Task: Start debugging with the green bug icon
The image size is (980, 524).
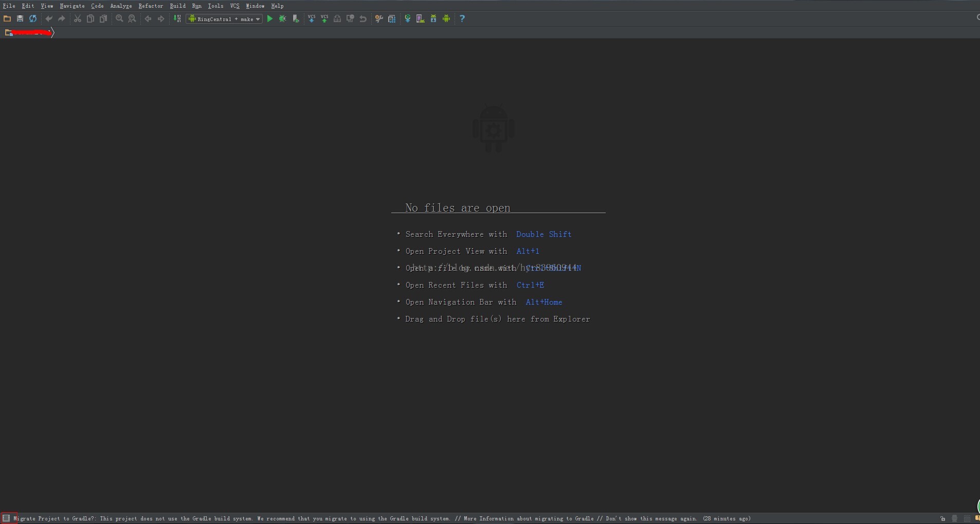Action: (x=283, y=18)
